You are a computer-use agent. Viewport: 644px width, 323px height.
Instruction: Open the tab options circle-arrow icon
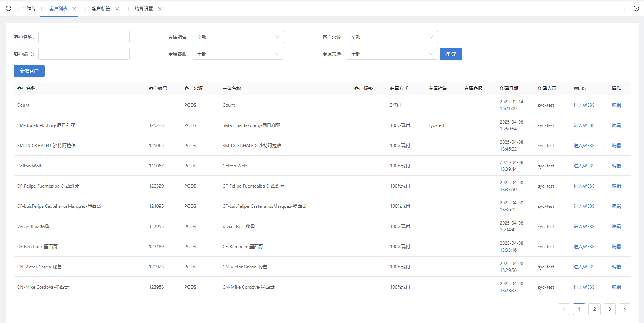pyautogui.click(x=636, y=8)
